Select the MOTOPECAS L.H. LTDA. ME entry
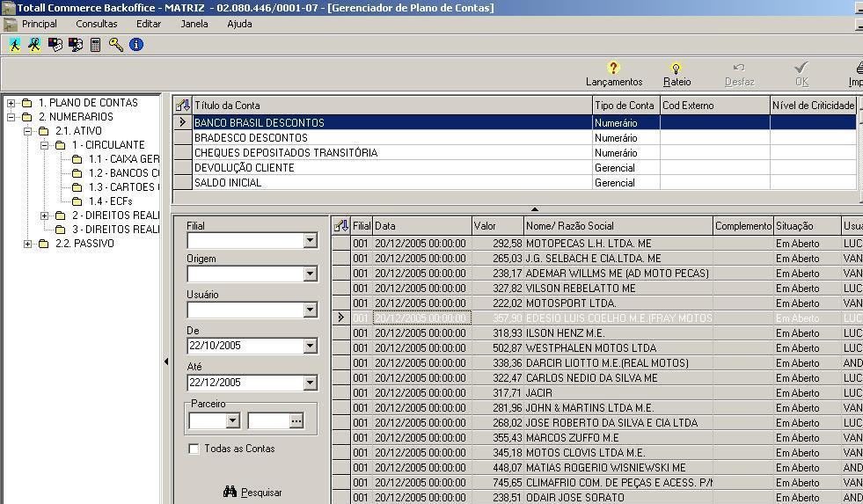863x504 pixels. (597, 243)
